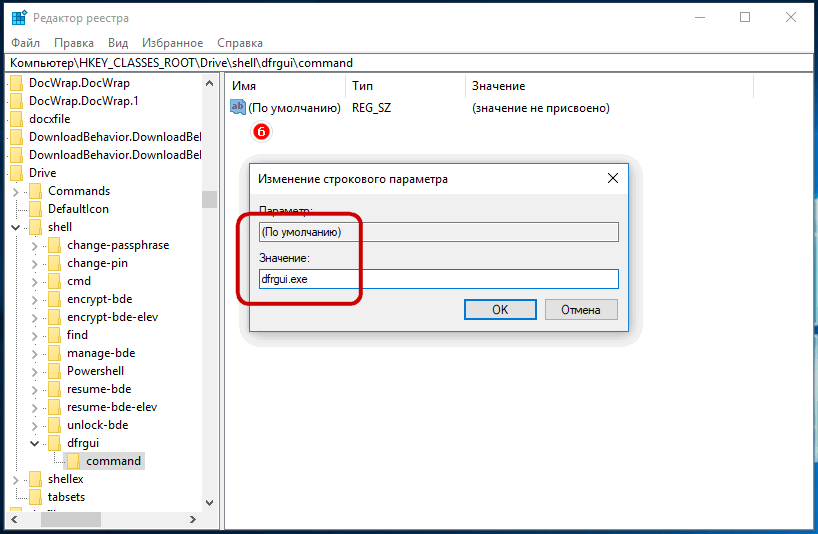Click the tabsets key folder icon
818x534 pixels.
coord(35,497)
